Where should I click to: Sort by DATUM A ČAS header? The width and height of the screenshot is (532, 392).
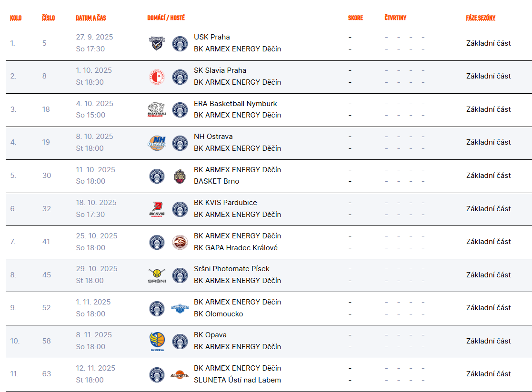90,18
